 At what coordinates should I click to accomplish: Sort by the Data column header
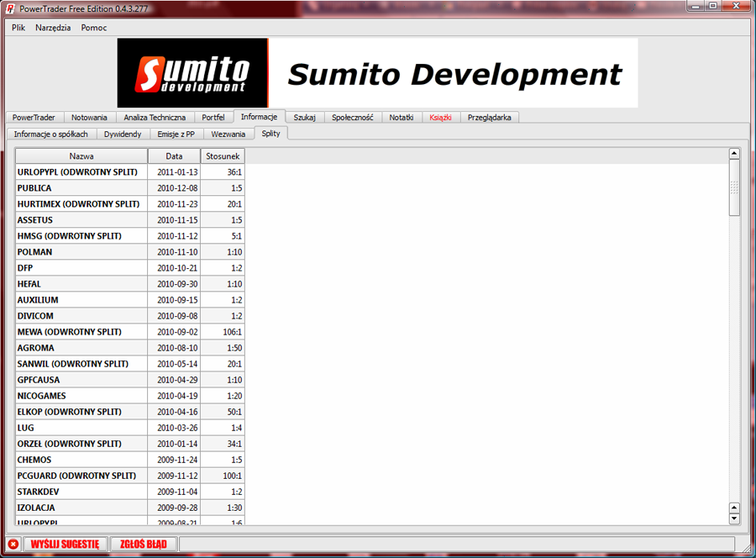pos(174,156)
